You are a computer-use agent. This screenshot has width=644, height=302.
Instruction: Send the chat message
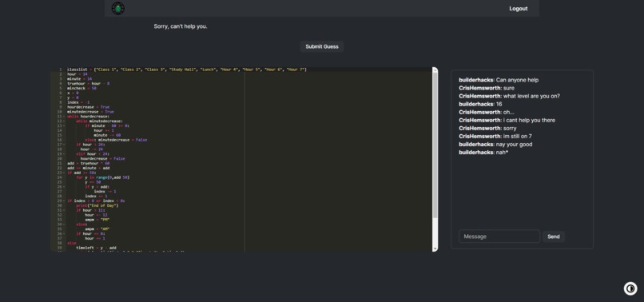click(554, 236)
